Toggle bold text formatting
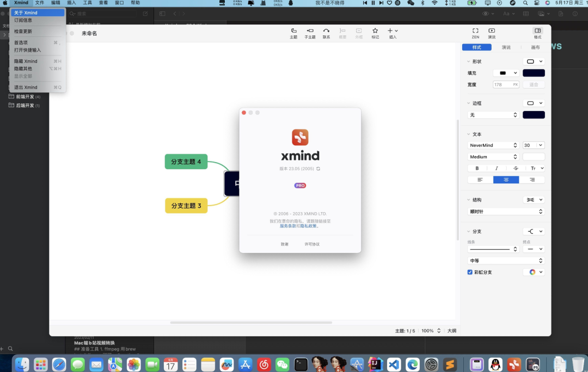 point(477,168)
